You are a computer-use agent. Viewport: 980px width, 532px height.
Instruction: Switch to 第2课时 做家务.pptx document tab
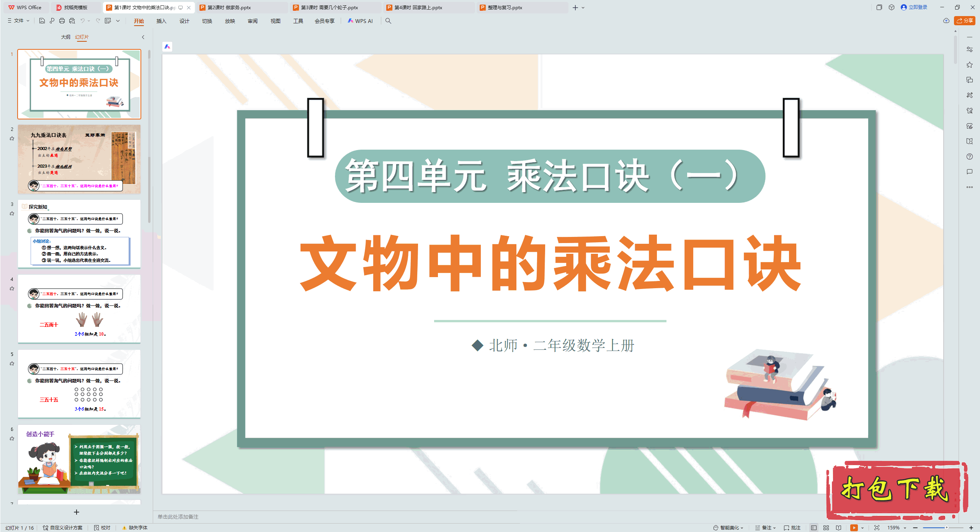click(229, 7)
